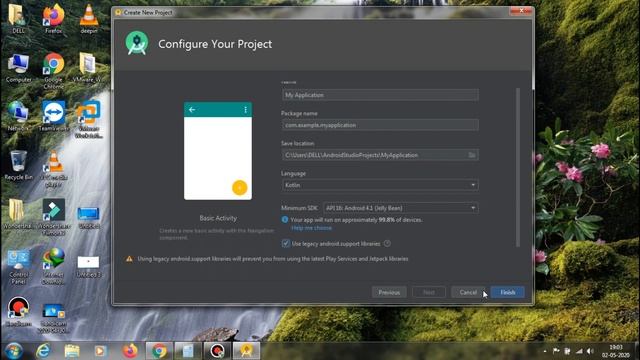640x360 pixels.
Task: Open the Google Chrome desktop shortcut
Action: coord(53,71)
